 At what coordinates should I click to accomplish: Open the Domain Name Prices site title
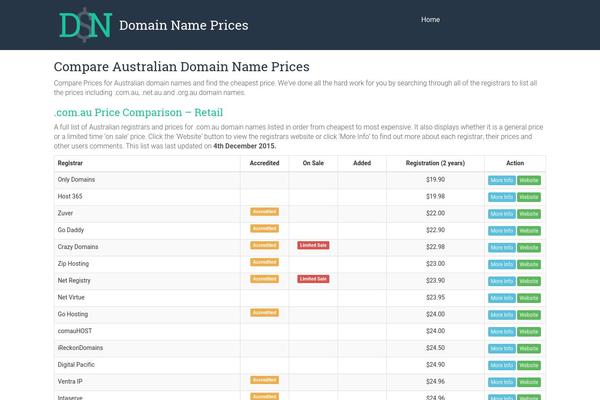(x=184, y=25)
